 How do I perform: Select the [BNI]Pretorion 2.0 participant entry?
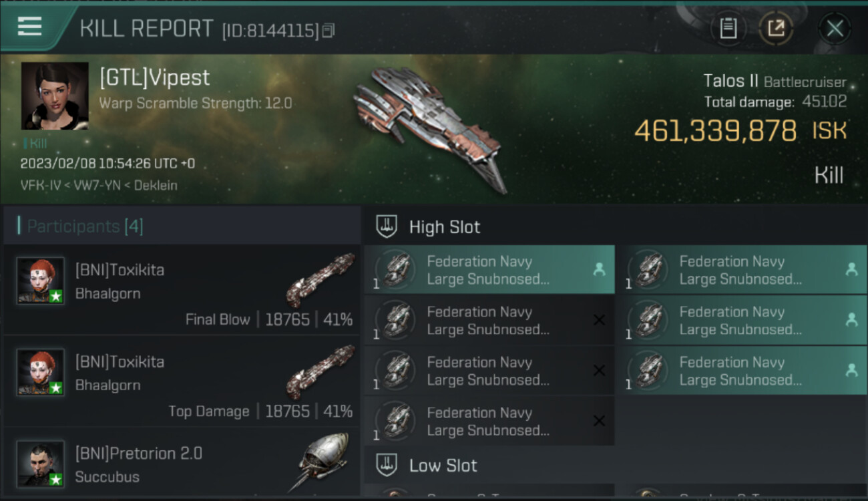click(x=139, y=454)
